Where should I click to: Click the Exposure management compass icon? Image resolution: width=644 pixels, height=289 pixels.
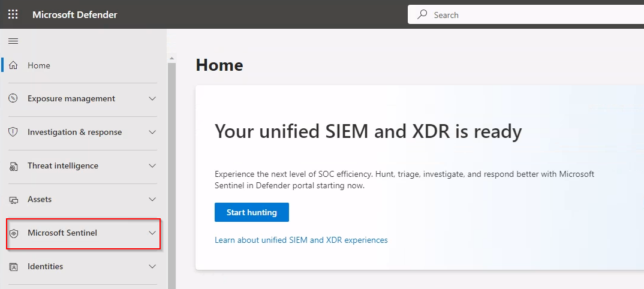[13, 98]
